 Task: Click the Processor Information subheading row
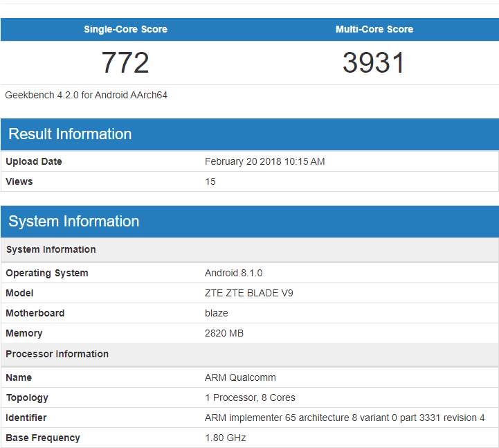249,355
